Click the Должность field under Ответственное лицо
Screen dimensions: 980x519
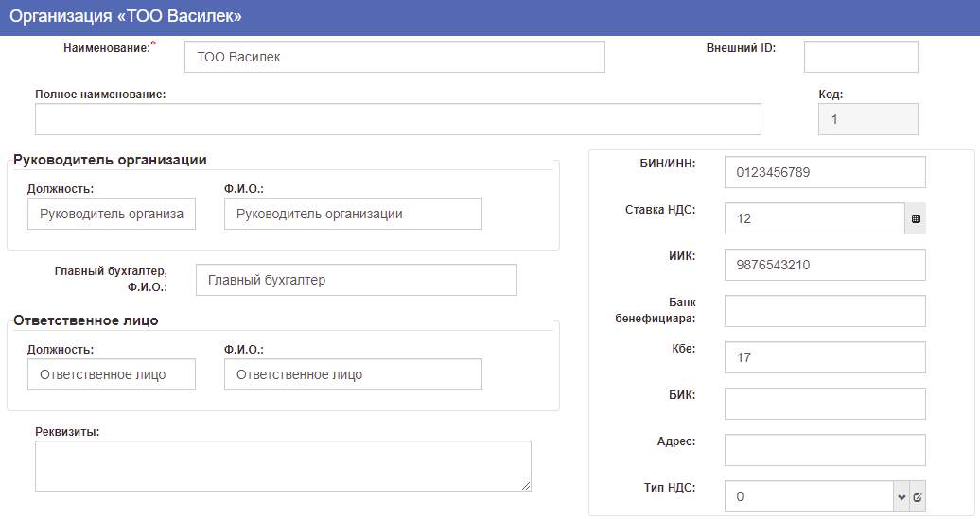(x=112, y=374)
